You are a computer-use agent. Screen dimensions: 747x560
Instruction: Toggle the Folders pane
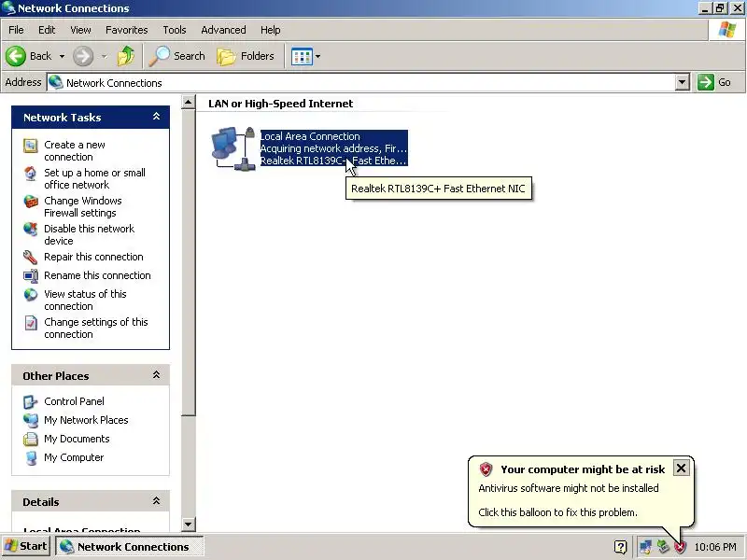246,56
